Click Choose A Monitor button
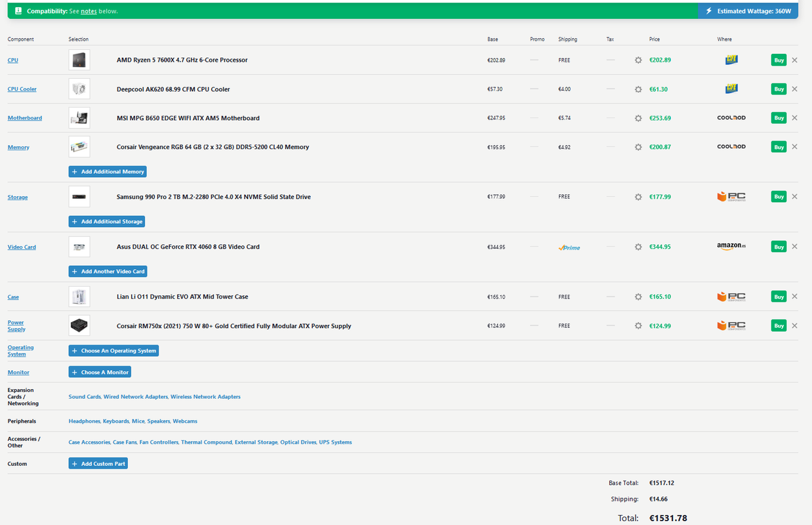This screenshot has width=812, height=525. (100, 372)
